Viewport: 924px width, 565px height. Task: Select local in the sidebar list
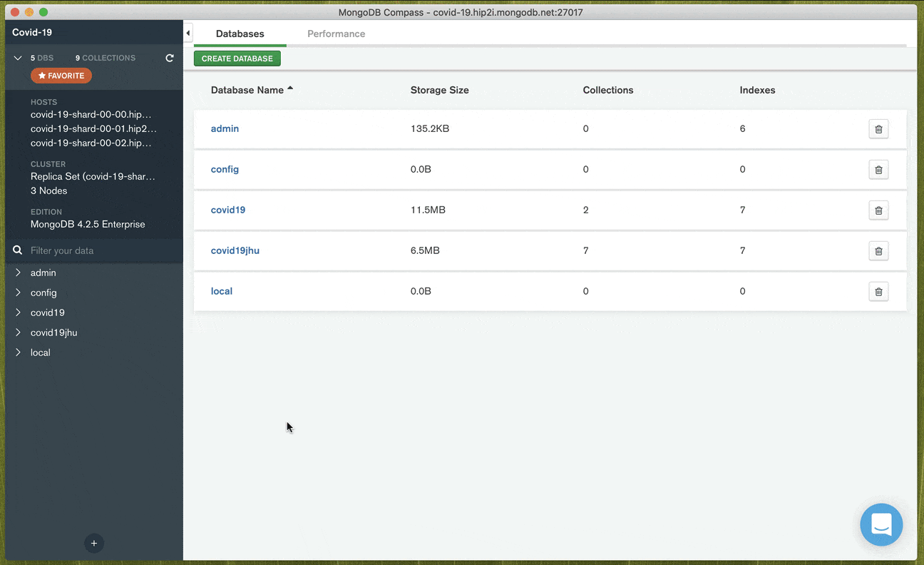(x=41, y=352)
